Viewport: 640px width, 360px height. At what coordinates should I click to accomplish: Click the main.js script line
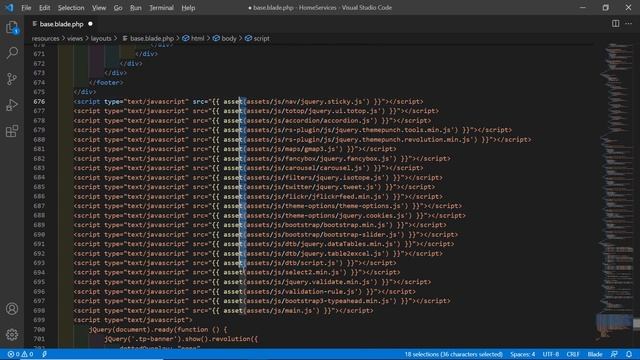[x=223, y=311]
